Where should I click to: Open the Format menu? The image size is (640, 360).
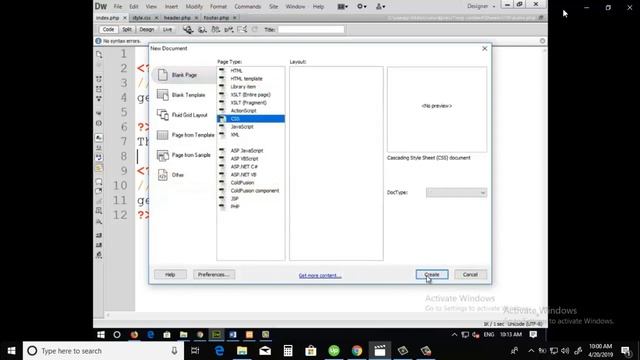point(218,7)
